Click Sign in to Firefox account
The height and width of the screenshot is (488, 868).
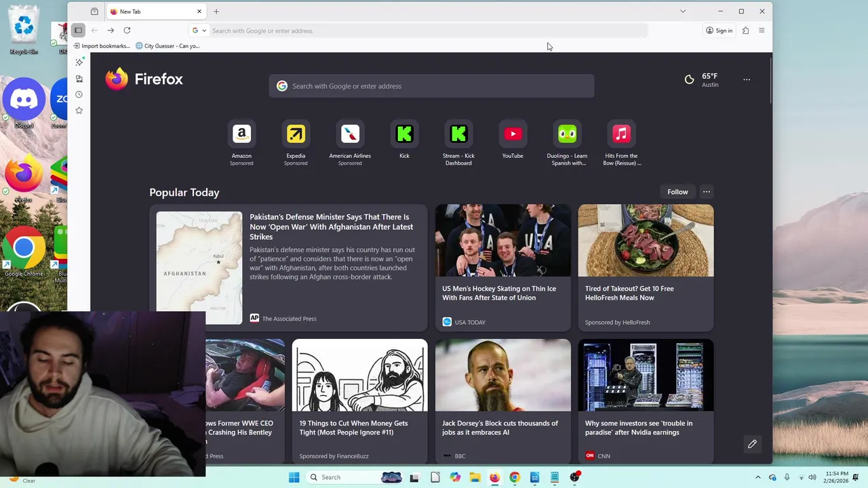tap(719, 30)
